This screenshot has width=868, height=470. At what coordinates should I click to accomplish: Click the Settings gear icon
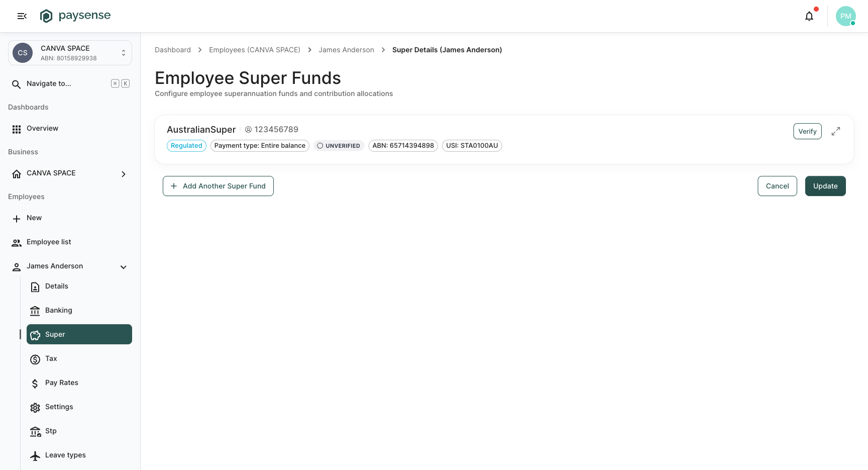tap(35, 408)
